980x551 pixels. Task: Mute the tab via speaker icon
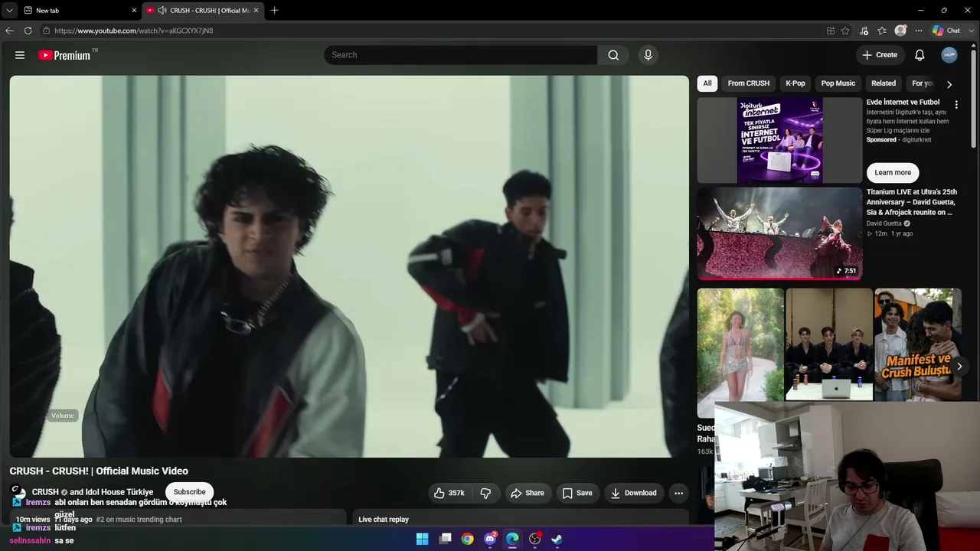click(x=162, y=10)
